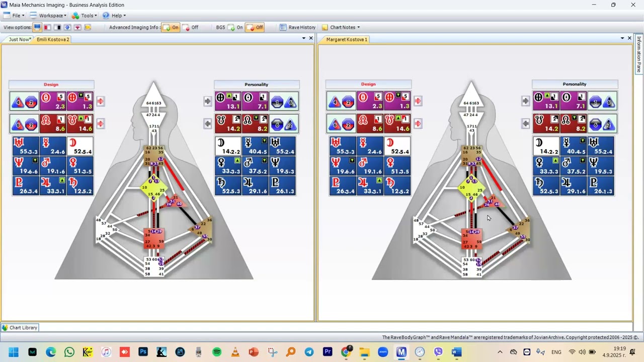Click the brown Throat center in Emili bodygraph
Viewport: 644px width, 362px height.
click(x=153, y=156)
